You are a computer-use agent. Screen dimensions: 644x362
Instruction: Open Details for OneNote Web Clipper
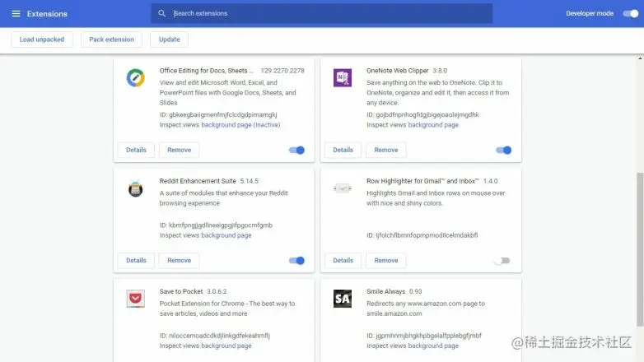tap(343, 150)
